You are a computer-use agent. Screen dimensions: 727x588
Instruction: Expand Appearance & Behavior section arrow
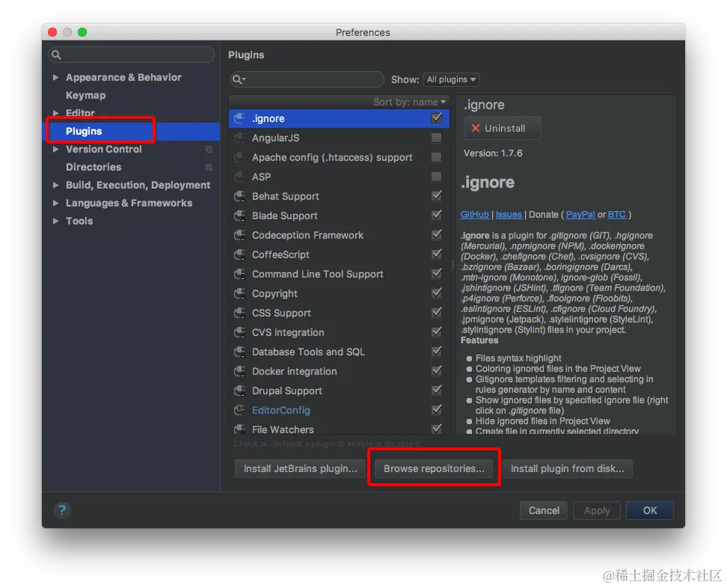(x=55, y=78)
